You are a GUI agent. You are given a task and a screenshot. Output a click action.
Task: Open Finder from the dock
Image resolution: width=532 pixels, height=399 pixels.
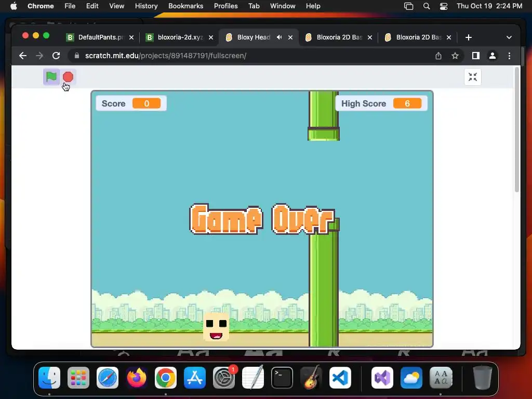49,378
